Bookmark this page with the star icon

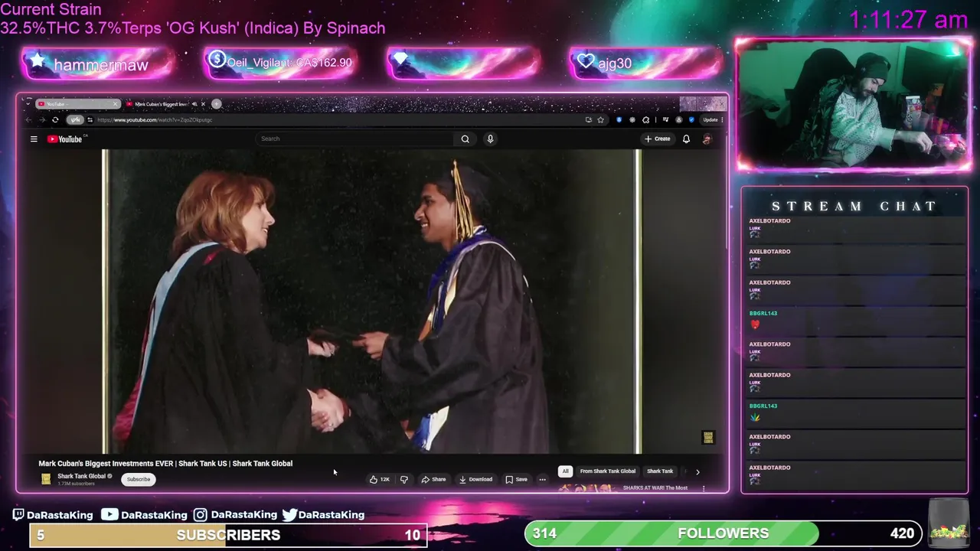(600, 119)
